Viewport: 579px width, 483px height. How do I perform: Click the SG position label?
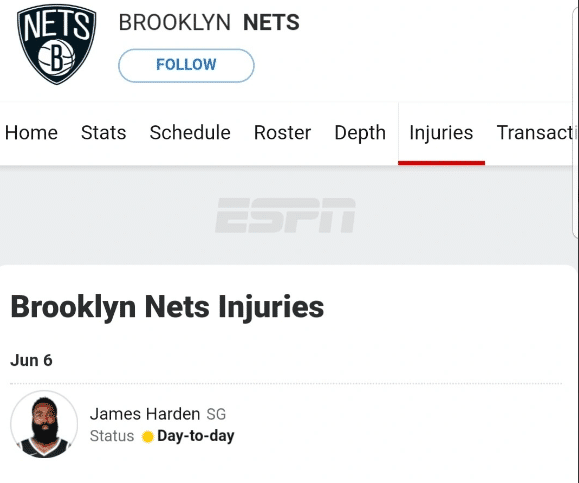(216, 414)
